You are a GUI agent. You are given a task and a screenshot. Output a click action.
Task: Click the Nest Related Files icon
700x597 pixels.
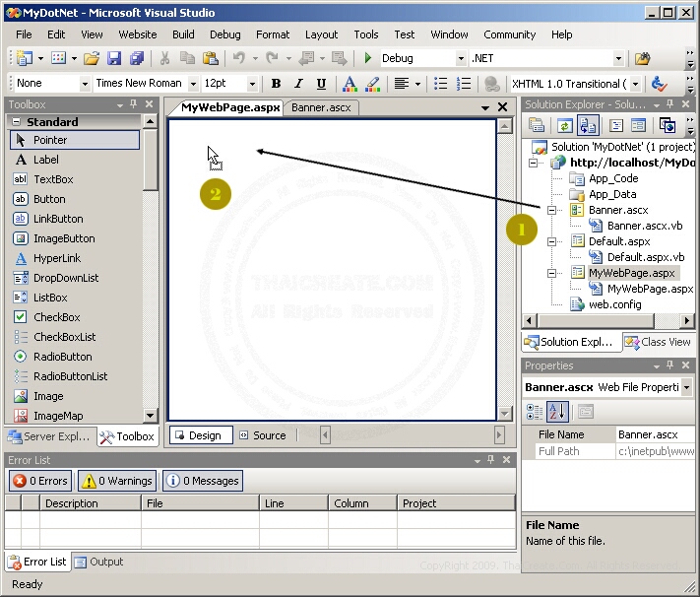(588, 126)
